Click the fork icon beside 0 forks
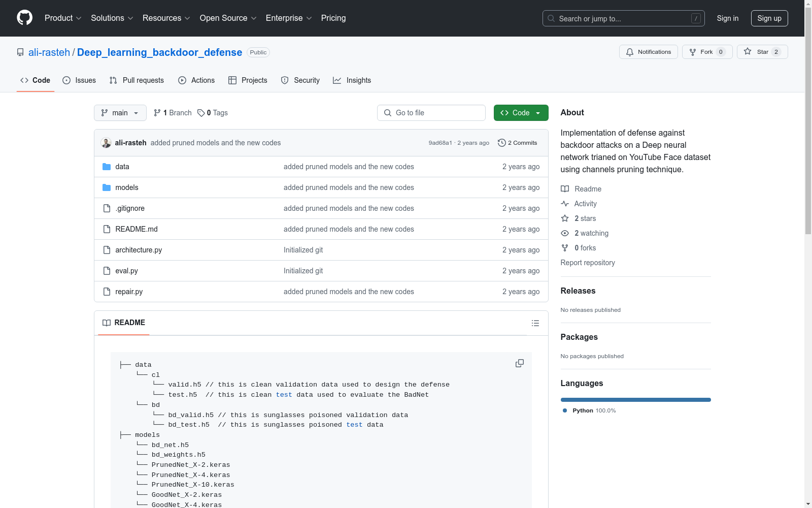 click(565, 248)
